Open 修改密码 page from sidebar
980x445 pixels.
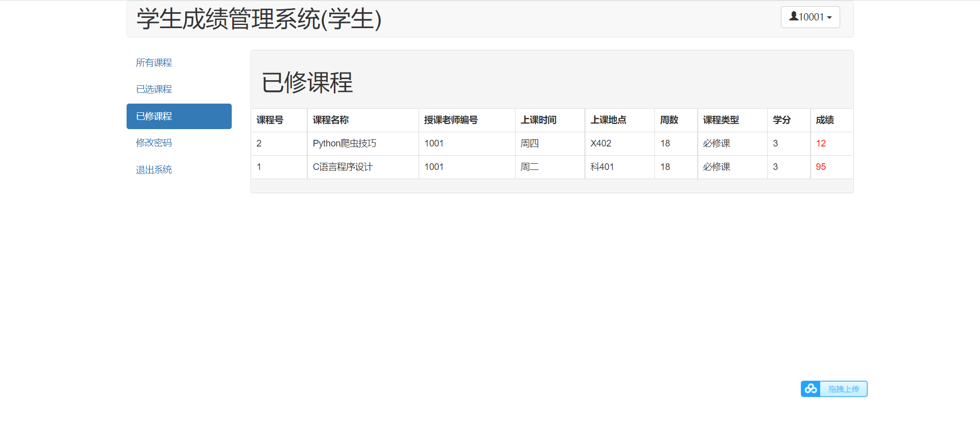[x=179, y=143]
